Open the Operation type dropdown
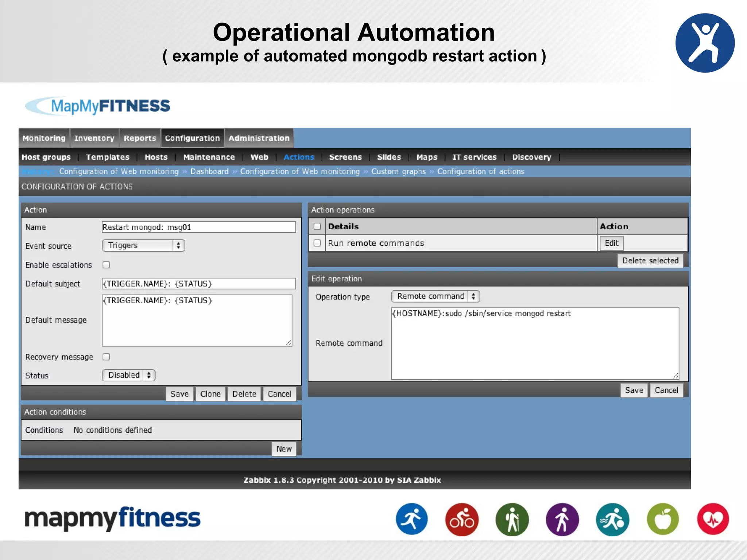 pos(436,296)
